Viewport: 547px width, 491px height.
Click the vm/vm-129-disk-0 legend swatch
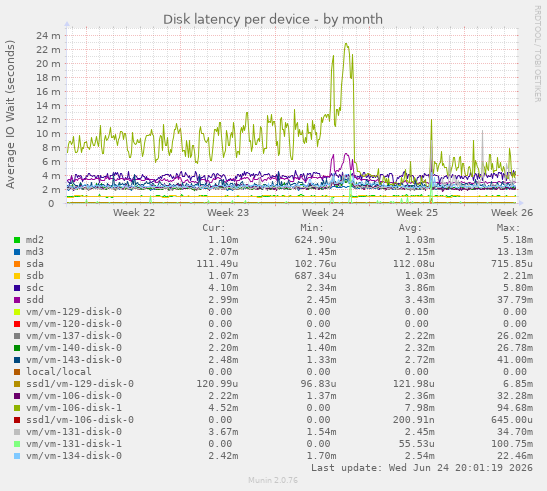point(17,312)
